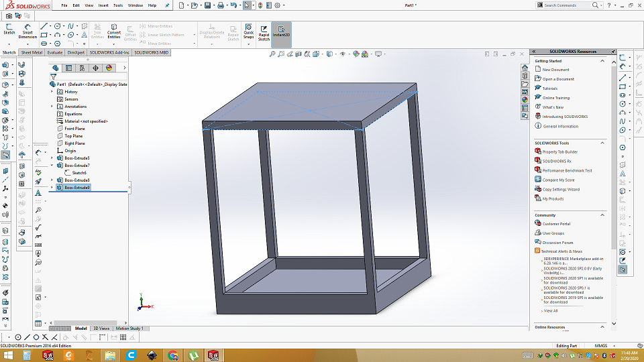
Task: Expand the Annotations folder in the feature tree
Action: [52, 107]
